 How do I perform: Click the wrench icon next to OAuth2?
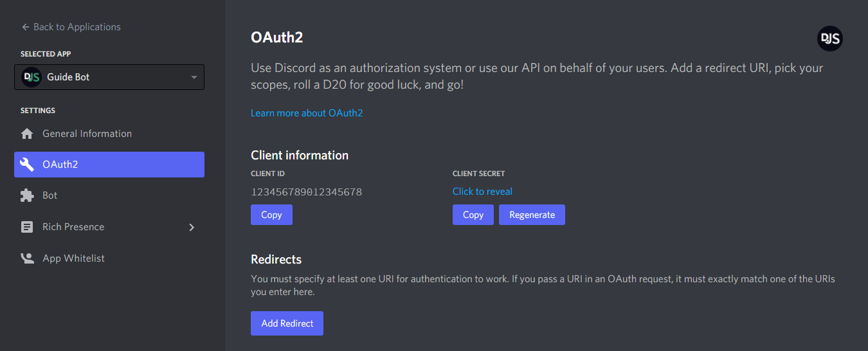pos(27,165)
